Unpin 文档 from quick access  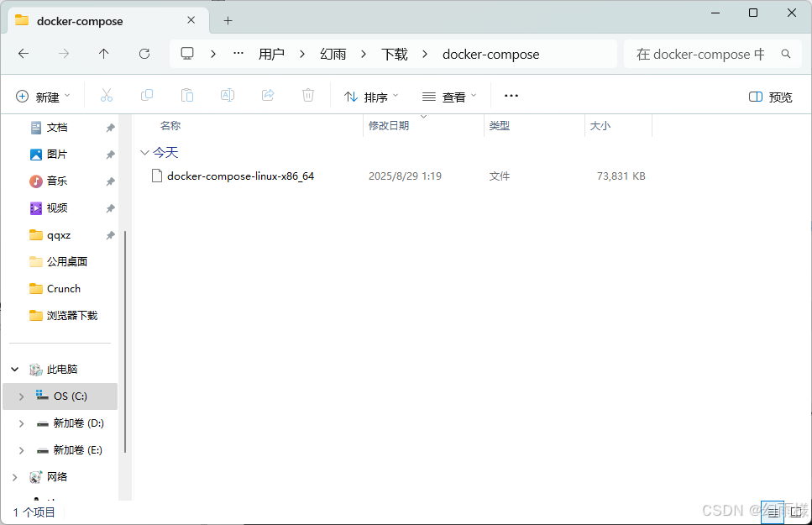(x=110, y=128)
